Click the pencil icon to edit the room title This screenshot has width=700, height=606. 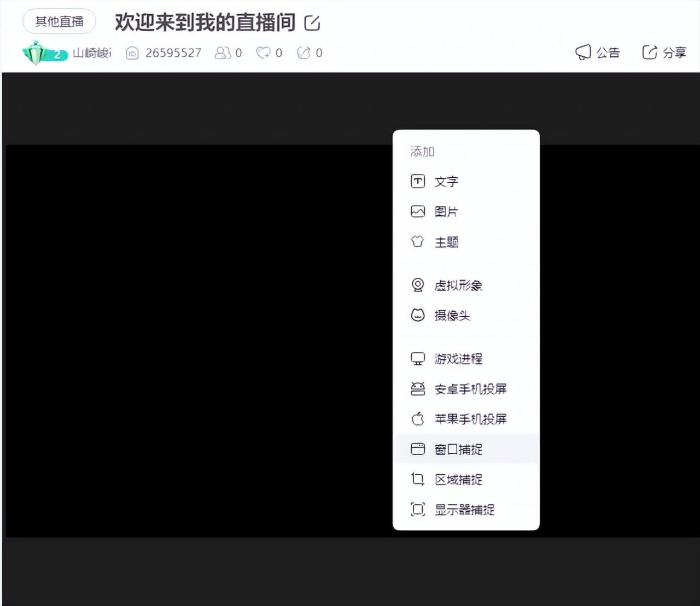click(x=312, y=23)
